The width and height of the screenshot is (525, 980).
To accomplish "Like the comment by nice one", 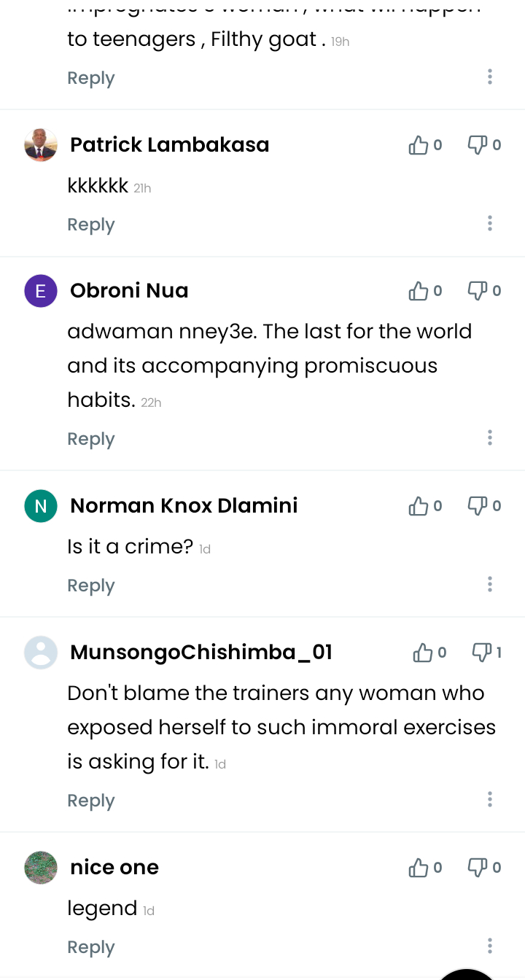I will point(419,868).
